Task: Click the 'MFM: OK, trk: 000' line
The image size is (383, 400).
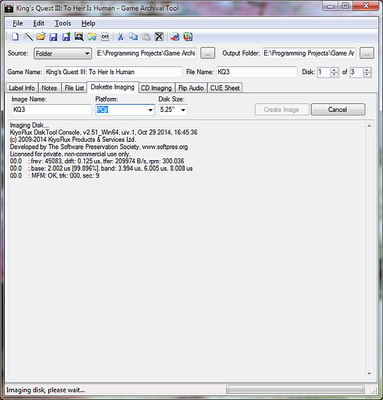Action: 55,175
